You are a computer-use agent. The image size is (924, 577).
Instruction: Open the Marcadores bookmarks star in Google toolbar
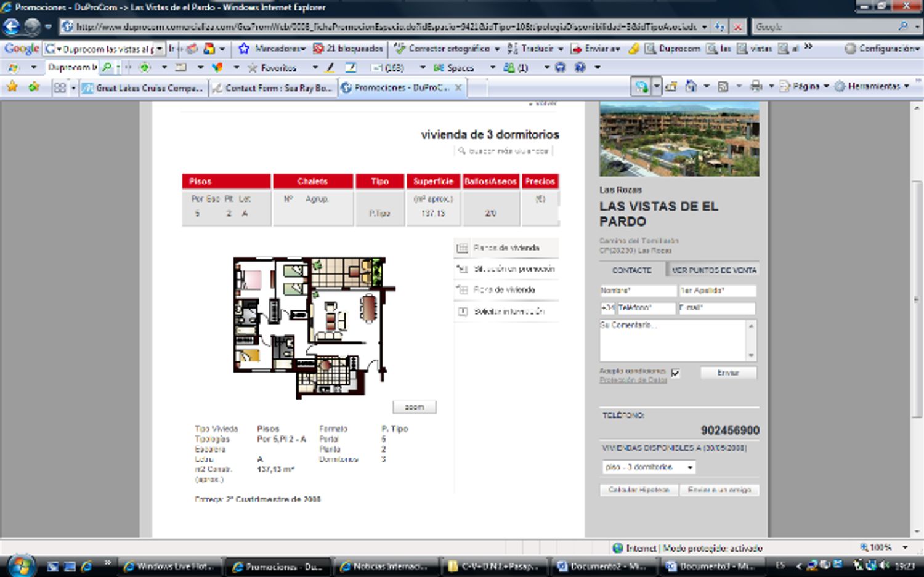244,48
